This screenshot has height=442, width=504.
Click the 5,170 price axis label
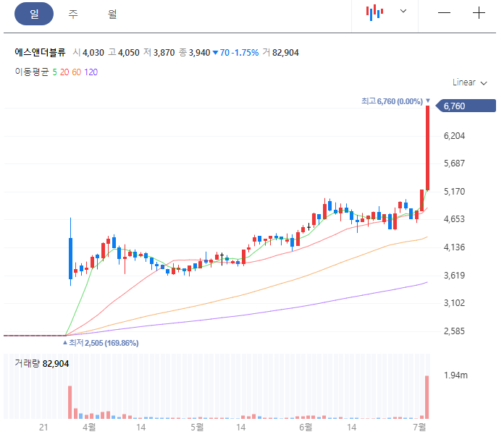coord(454,192)
